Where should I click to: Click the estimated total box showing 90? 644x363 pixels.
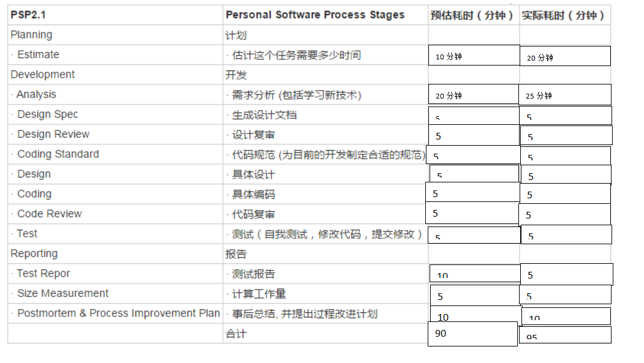(x=472, y=334)
